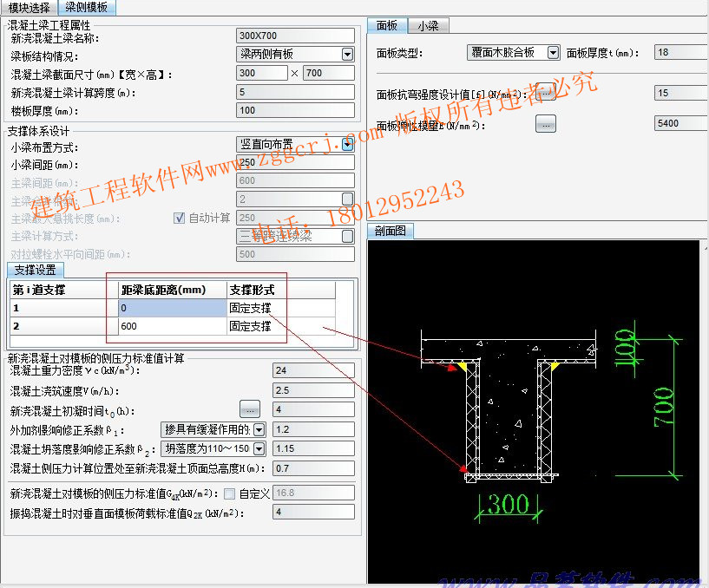Image resolution: width=709 pixels, height=588 pixels.
Task: Open the 面板 tab
Action: (387, 26)
